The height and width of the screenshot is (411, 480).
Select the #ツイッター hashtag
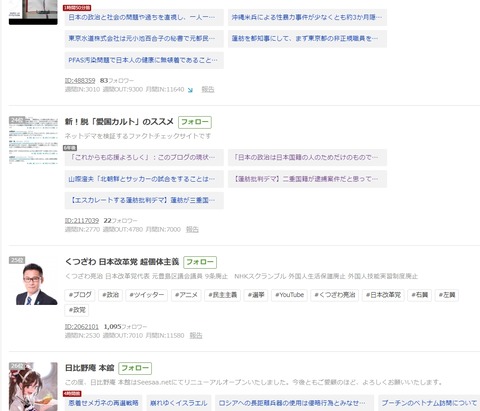point(147,295)
